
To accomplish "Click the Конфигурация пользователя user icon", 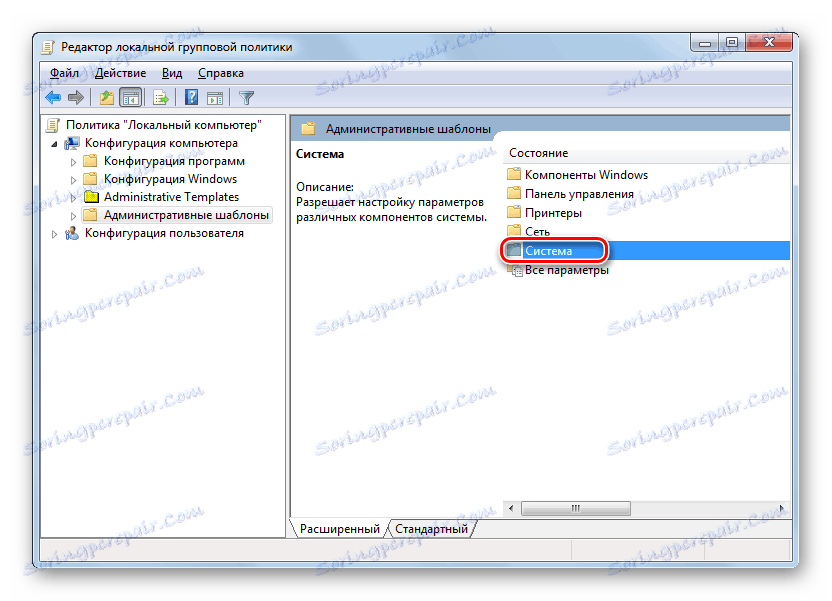I will [72, 233].
